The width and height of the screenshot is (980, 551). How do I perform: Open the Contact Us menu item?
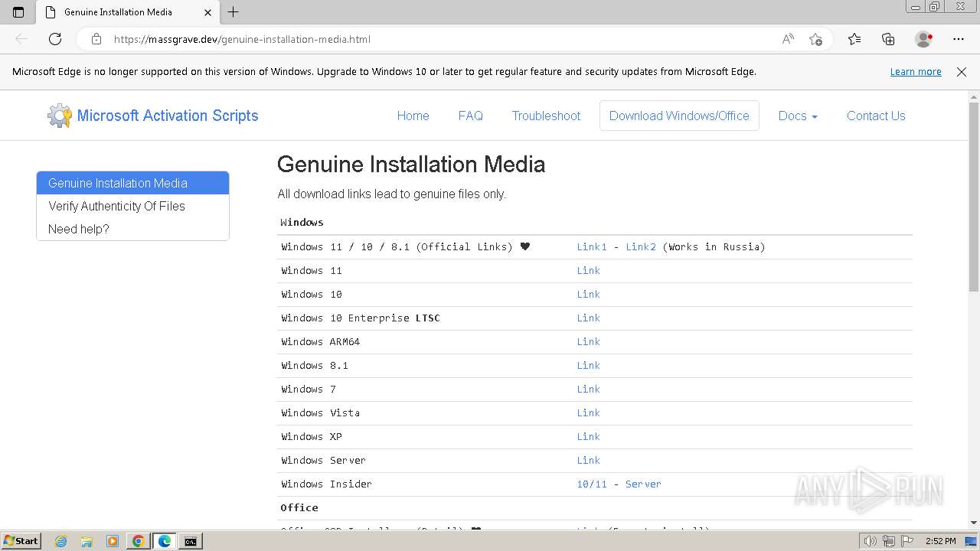coord(876,116)
